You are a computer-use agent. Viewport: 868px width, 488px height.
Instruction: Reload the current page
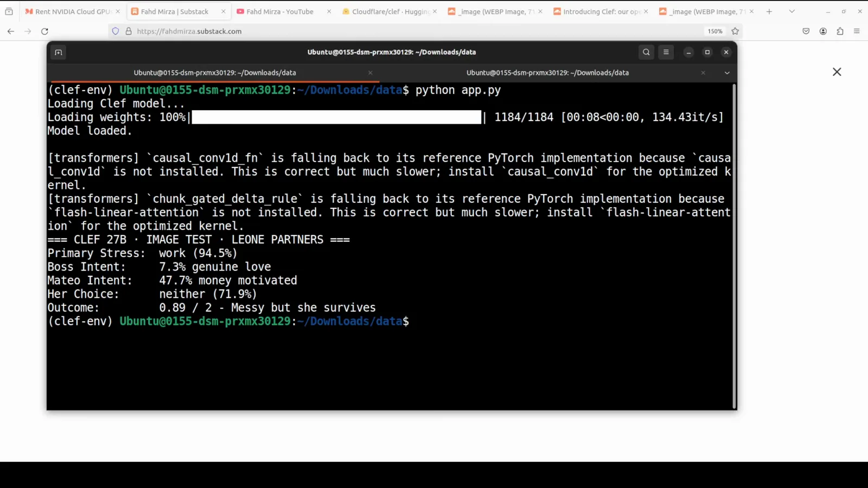pos(45,31)
